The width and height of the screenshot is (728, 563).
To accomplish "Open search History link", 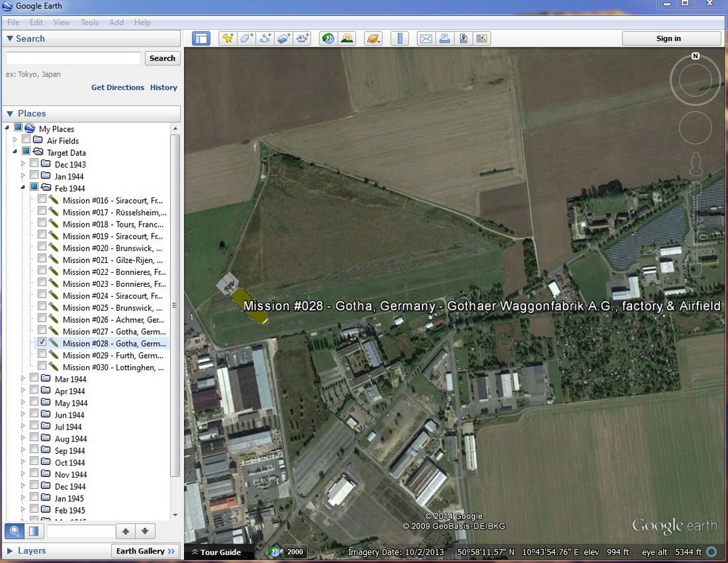I will point(163,87).
